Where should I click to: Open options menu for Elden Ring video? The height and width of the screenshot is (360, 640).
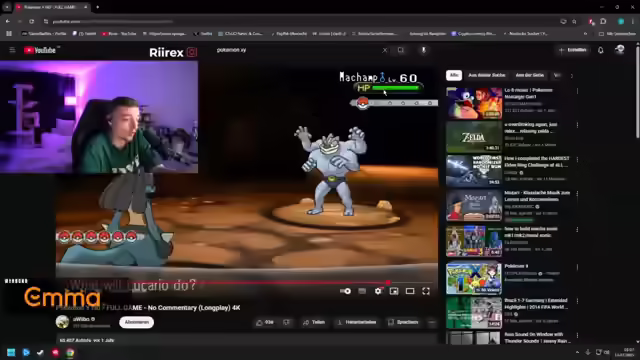pos(577,159)
